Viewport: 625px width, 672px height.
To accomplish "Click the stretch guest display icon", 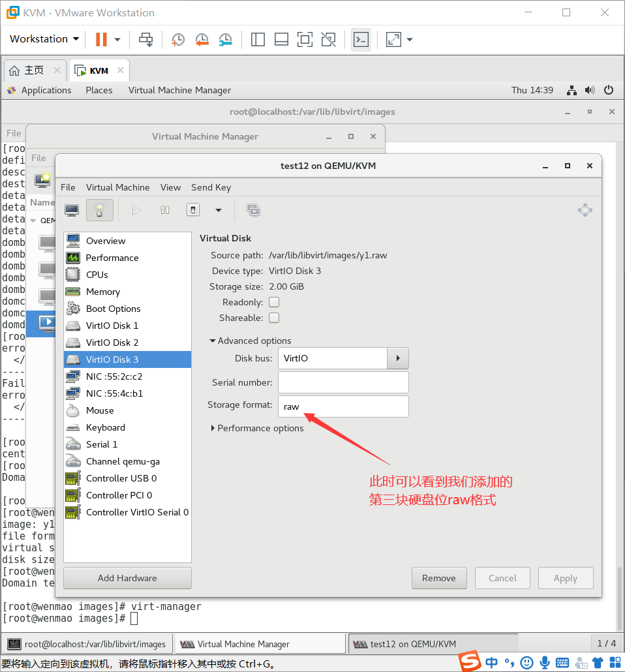I will (x=393, y=39).
